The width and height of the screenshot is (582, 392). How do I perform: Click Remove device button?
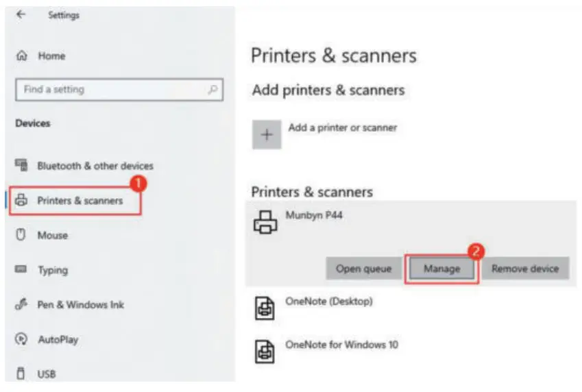[524, 269]
